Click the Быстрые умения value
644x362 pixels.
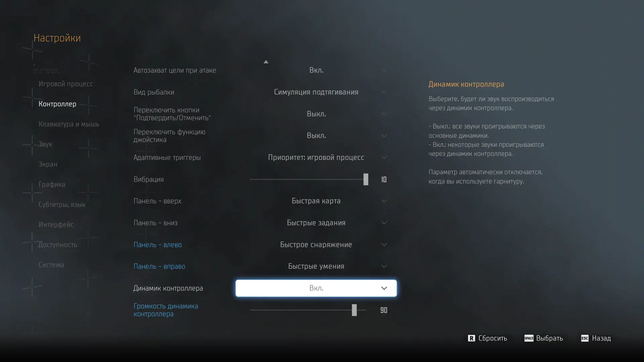pyautogui.click(x=316, y=266)
